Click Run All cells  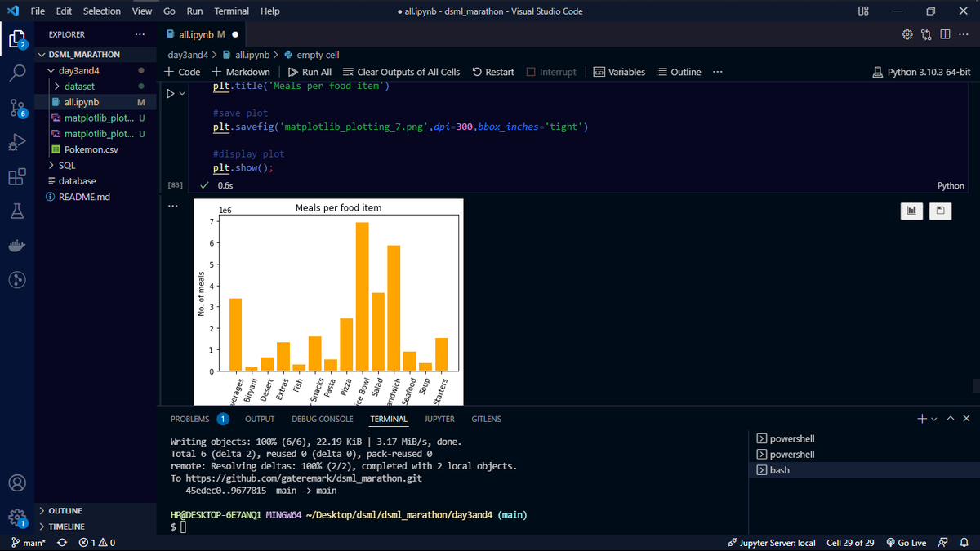tap(309, 72)
